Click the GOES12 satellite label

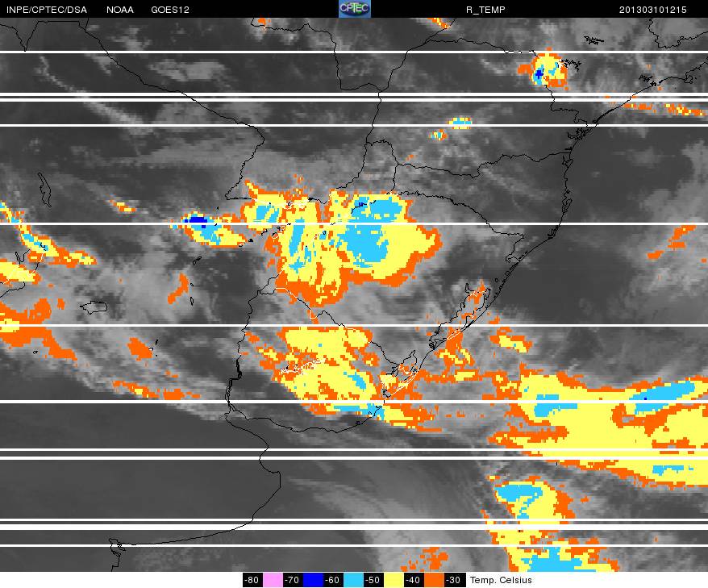170,10
